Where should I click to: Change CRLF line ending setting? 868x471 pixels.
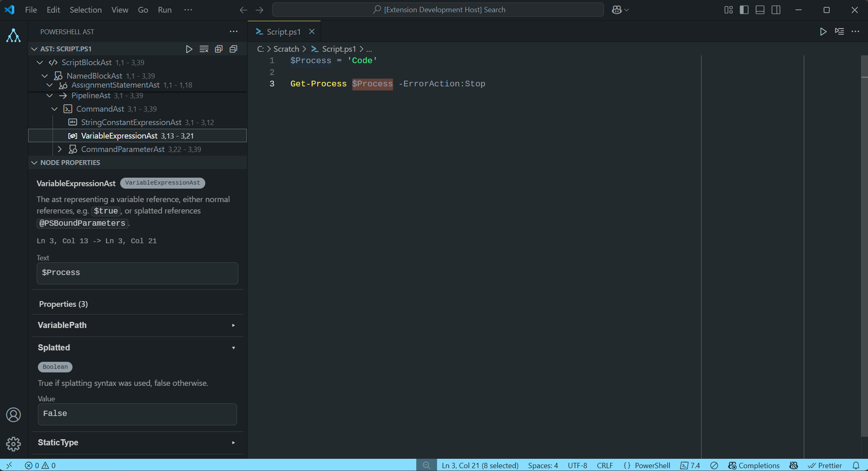point(605,465)
